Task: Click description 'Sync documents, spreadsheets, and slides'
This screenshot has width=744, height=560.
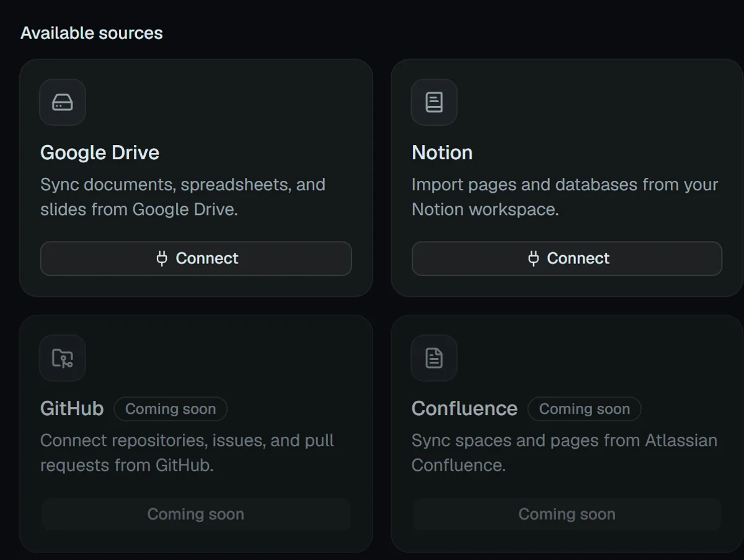Action: pos(183,197)
